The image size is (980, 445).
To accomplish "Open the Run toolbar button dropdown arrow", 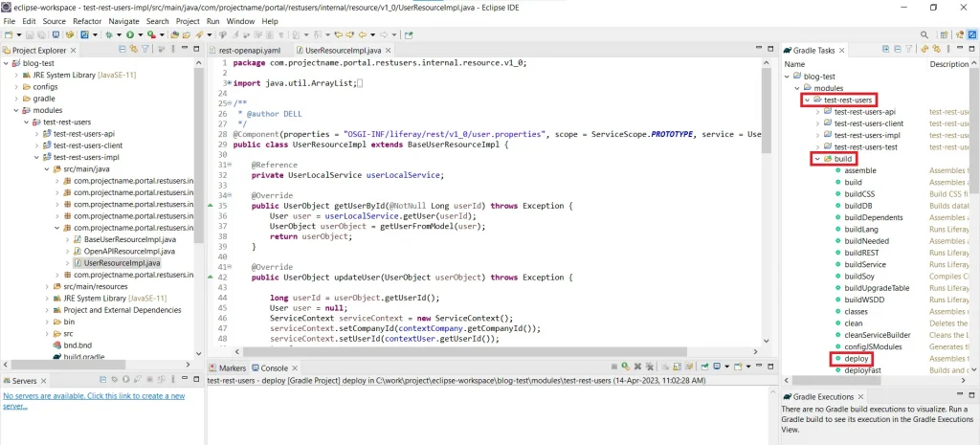I will point(141,34).
